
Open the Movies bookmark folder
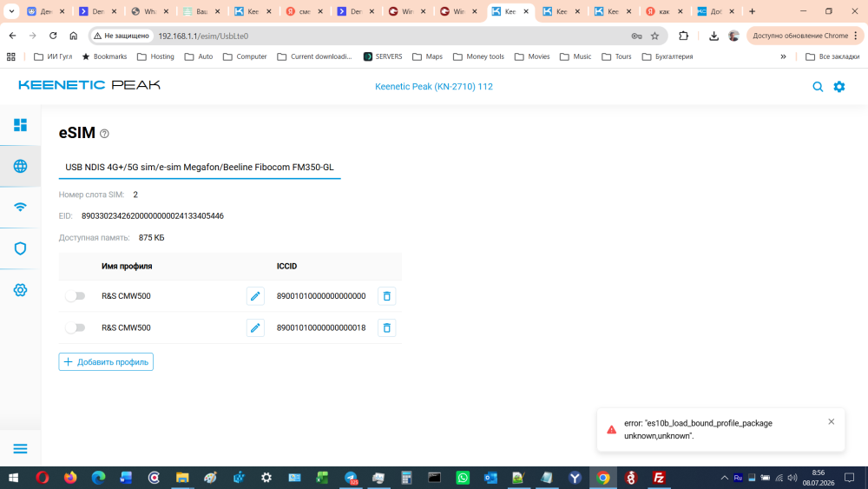532,56
